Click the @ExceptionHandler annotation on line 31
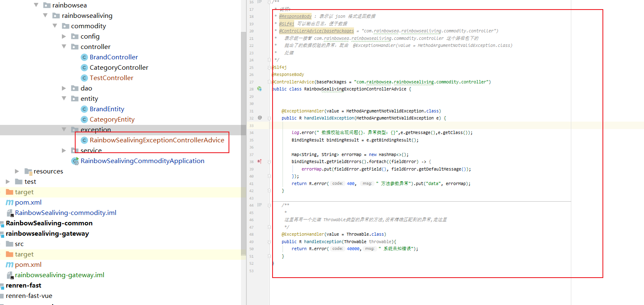 302,111
